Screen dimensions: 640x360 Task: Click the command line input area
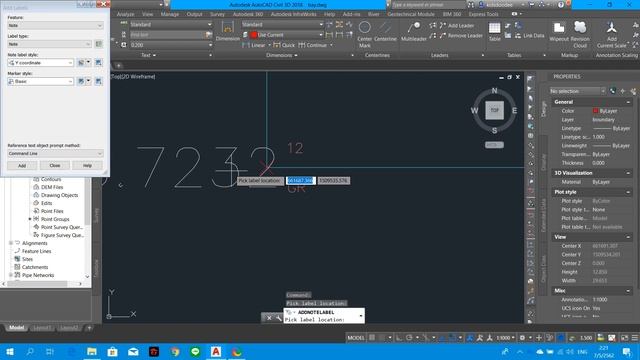pos(322,320)
